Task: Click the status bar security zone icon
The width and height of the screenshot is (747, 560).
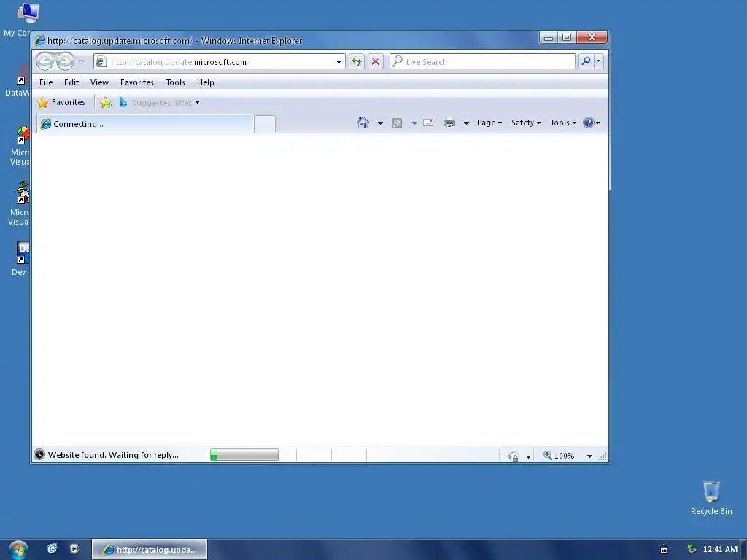Action: click(513, 456)
